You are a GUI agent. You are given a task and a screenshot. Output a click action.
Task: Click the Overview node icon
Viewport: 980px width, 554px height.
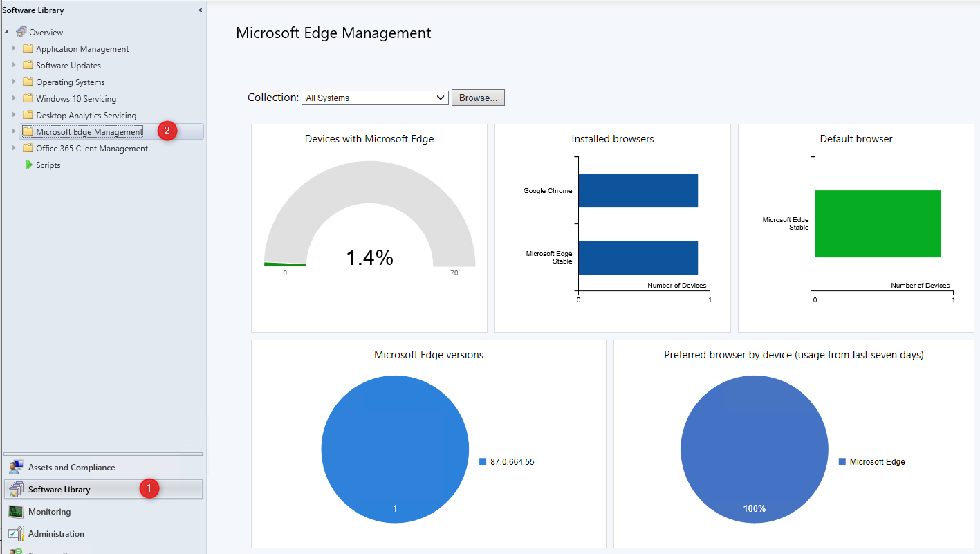(x=21, y=33)
